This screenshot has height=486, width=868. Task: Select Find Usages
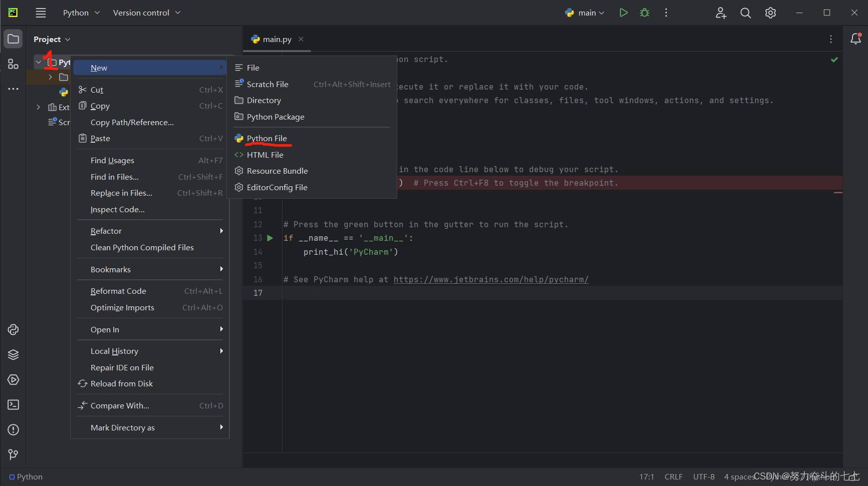pos(150,160)
